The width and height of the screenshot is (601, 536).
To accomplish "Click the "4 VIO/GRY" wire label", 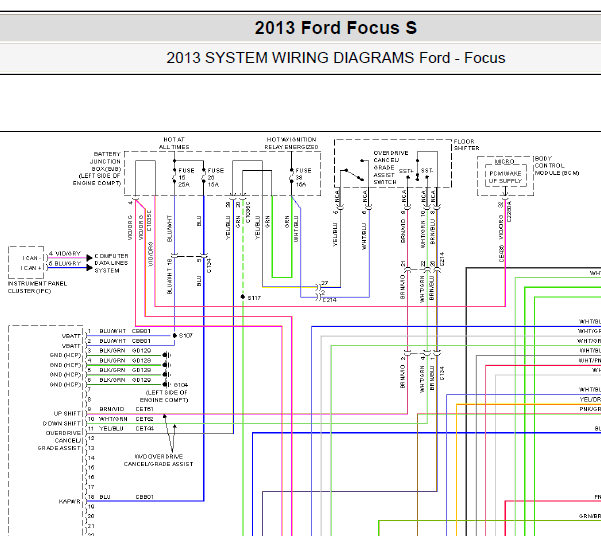I will [65, 253].
